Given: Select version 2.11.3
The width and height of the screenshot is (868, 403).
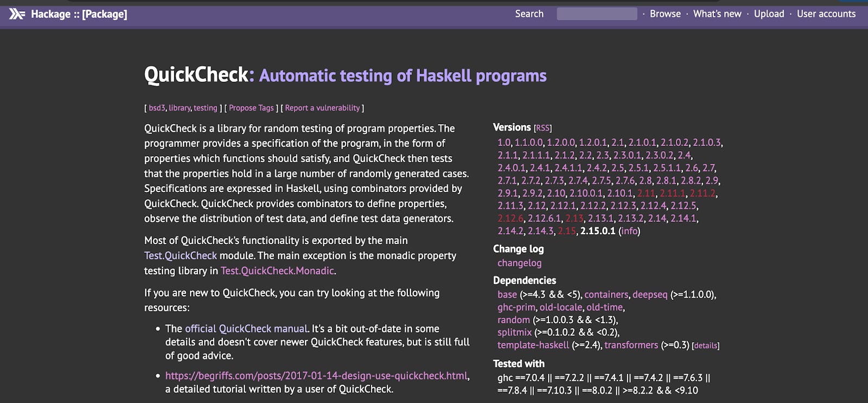Looking at the screenshot, I should coord(510,206).
